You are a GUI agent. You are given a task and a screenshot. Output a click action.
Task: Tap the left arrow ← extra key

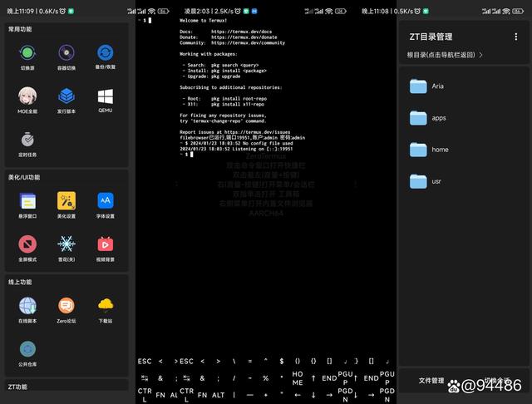pyautogui.click(x=298, y=395)
